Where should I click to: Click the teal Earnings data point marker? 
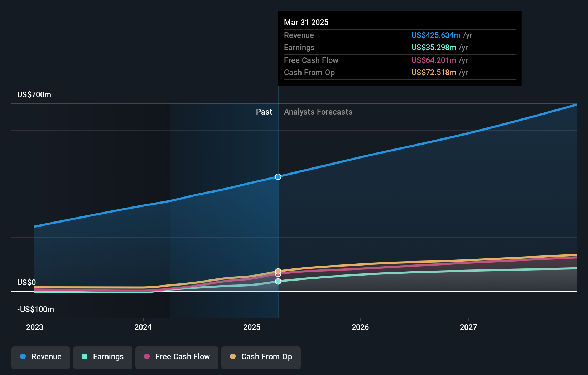(278, 282)
